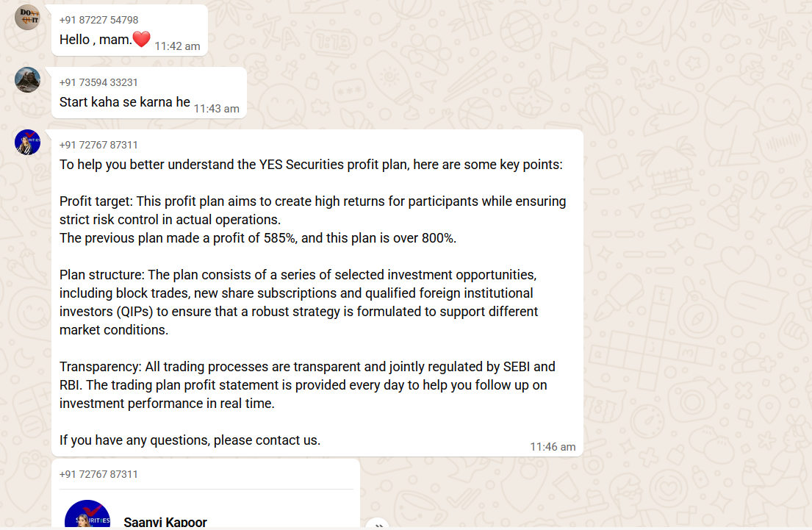Click sender number +91 87227 54798
Screen dimensions: 812x530
point(98,20)
